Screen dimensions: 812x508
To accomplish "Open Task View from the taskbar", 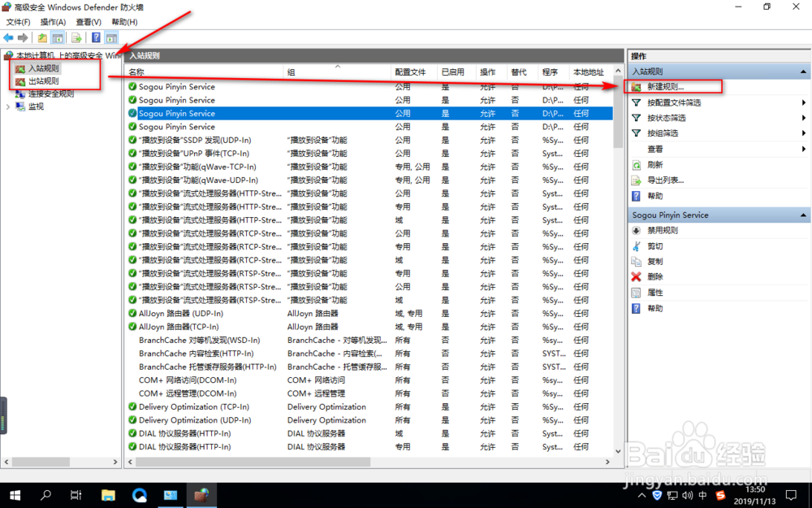I will pyautogui.click(x=76, y=496).
